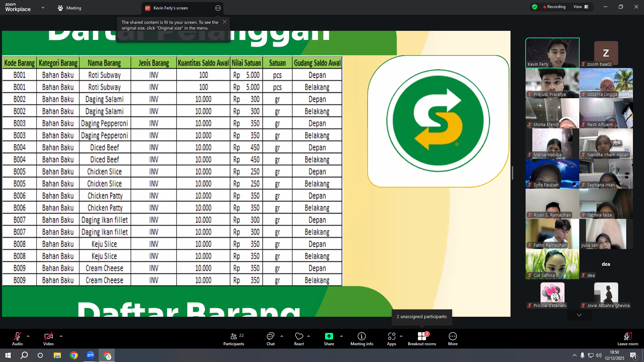Viewport: 644px width, 362px height.
Task: Unmute microphone with the Audio button
Action: click(17, 339)
